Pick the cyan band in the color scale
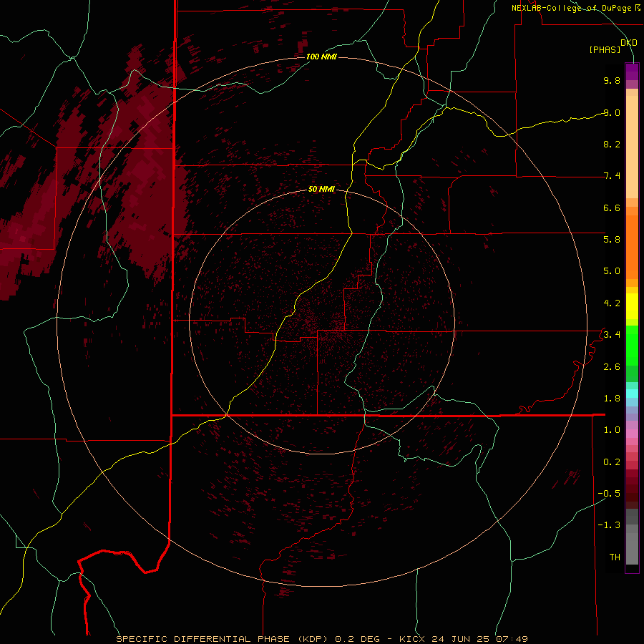The image size is (644, 644). 632,394
